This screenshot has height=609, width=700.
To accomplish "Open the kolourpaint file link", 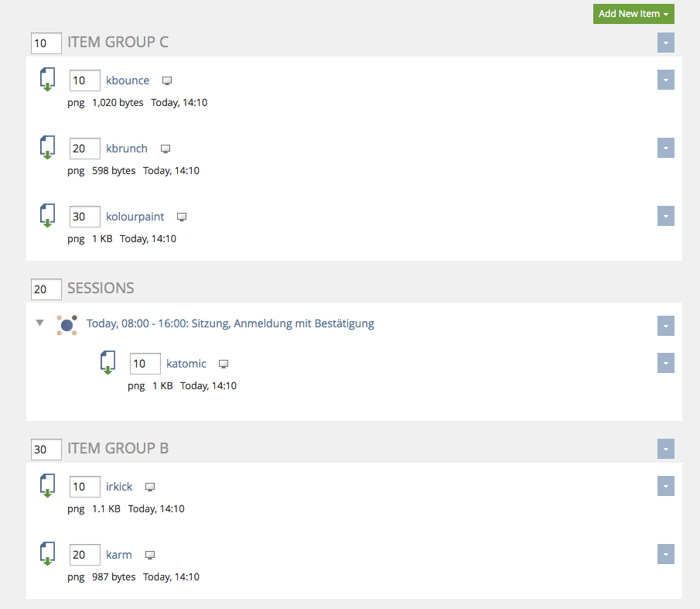I will click(135, 217).
